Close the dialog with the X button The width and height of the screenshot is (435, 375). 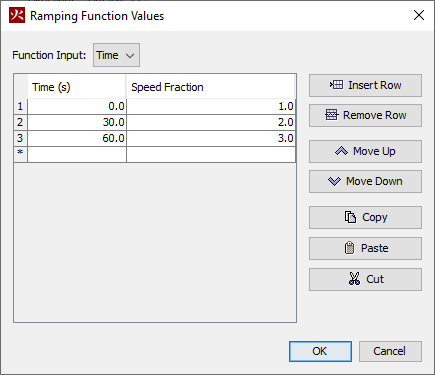coord(419,15)
